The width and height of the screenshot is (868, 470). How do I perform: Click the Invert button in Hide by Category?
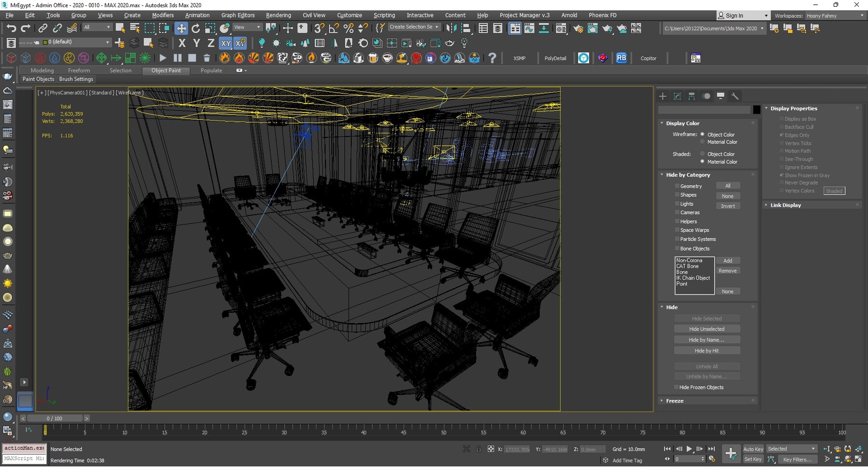pos(728,206)
